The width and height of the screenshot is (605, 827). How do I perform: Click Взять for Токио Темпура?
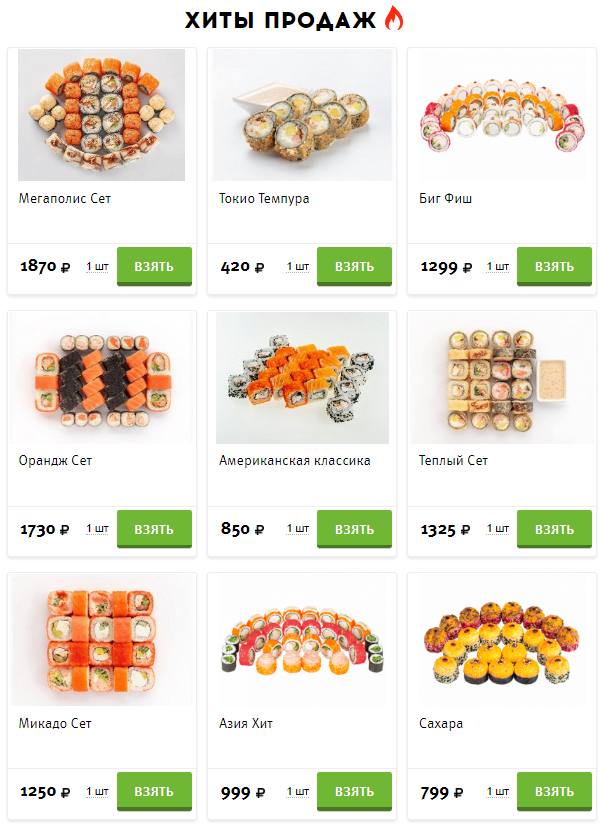click(354, 266)
